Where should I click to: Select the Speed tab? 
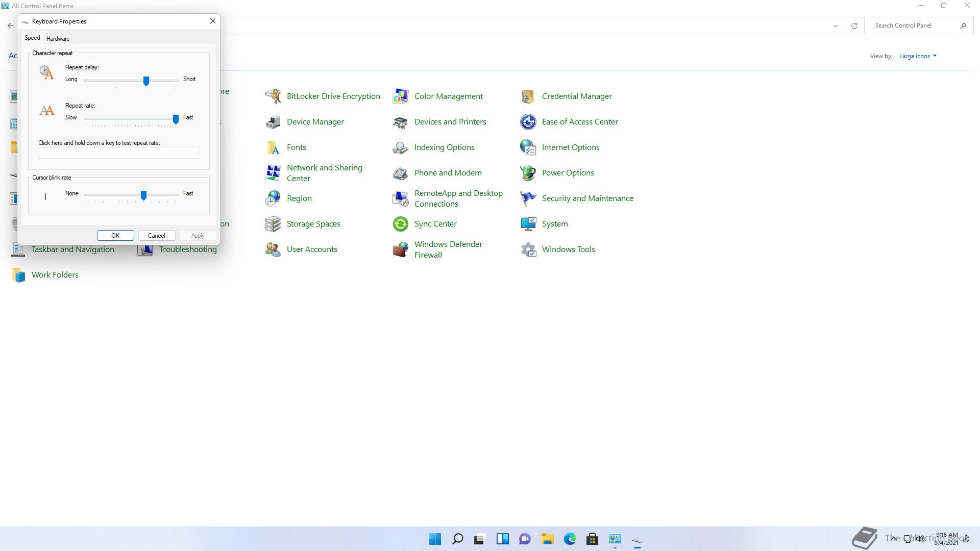[x=32, y=38]
